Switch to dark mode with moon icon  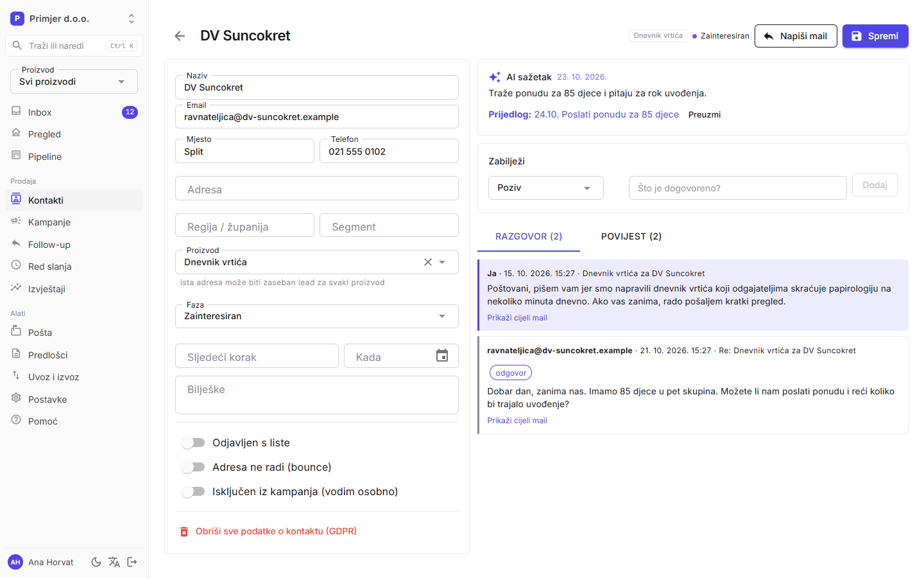pos(96,562)
